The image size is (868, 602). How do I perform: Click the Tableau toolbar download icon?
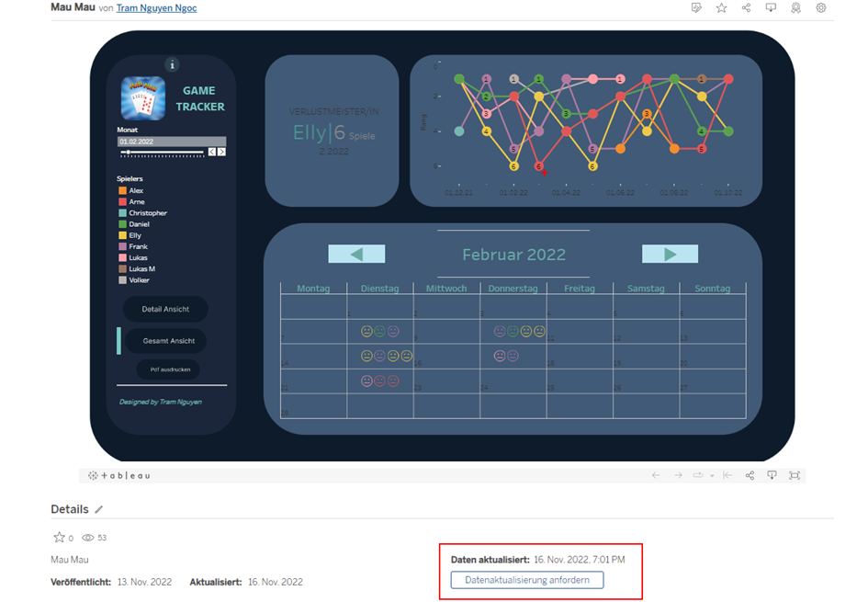(772, 475)
